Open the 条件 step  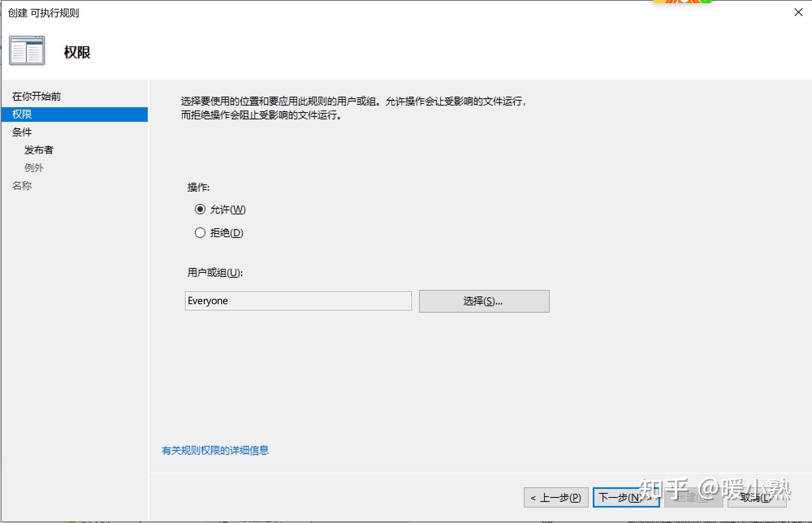point(22,132)
